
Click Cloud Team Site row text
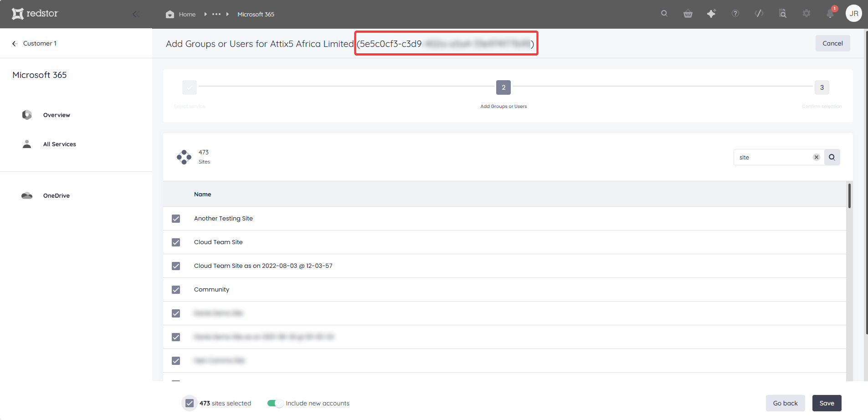218,242
